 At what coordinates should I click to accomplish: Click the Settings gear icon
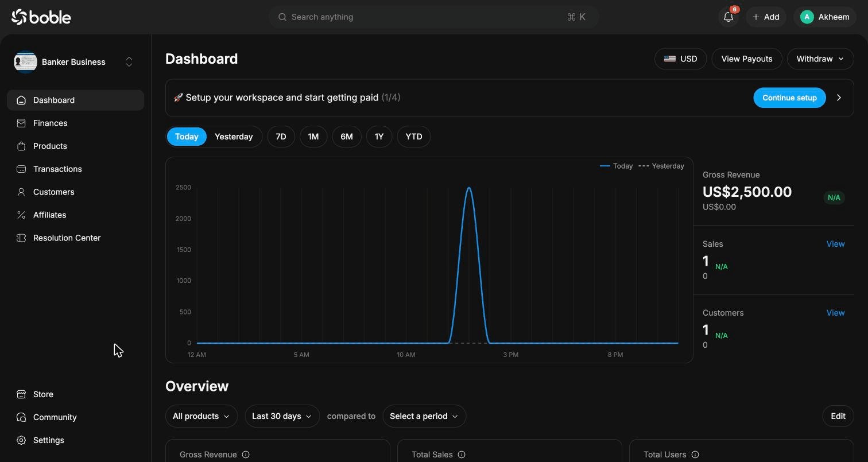[21, 440]
